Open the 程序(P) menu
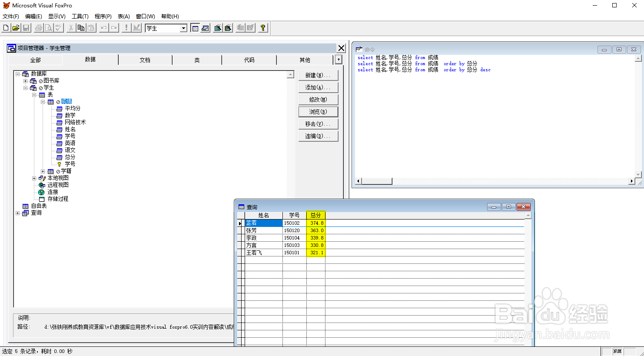 click(x=103, y=17)
